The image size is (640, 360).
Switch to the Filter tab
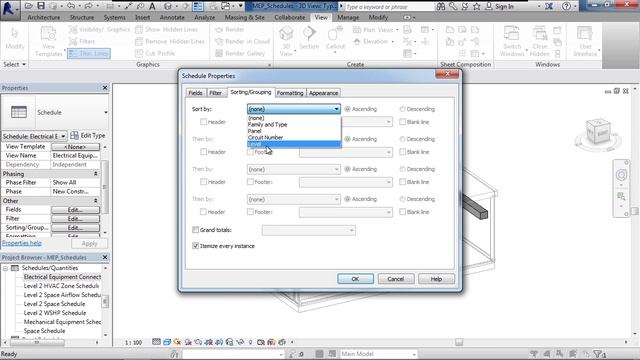(216, 93)
